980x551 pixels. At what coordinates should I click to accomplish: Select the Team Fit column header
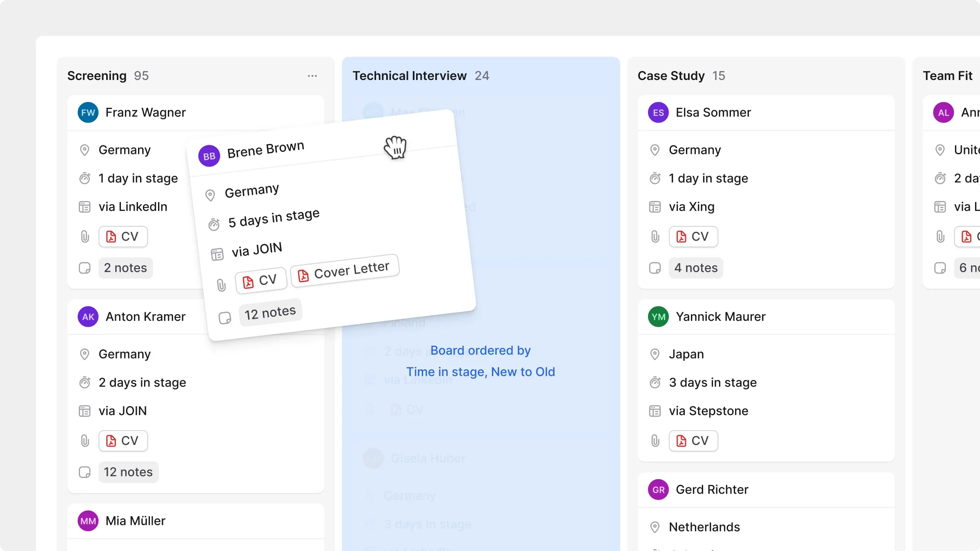(948, 76)
